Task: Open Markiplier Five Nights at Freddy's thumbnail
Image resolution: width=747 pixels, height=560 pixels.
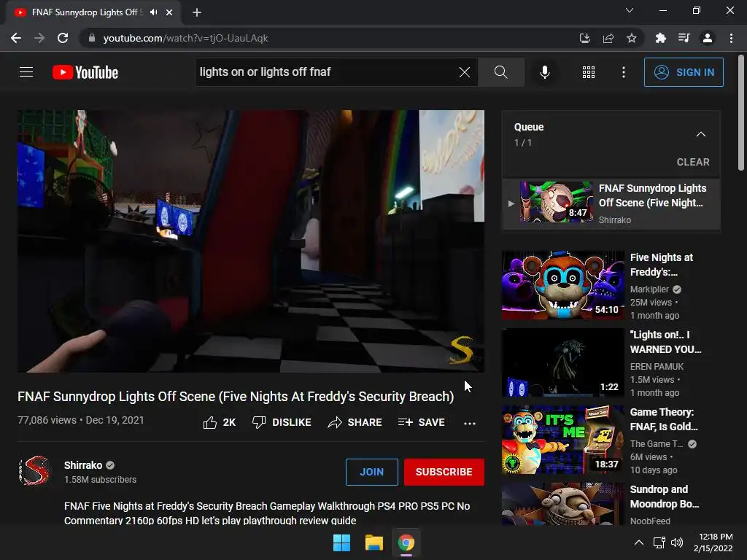Action: [562, 285]
